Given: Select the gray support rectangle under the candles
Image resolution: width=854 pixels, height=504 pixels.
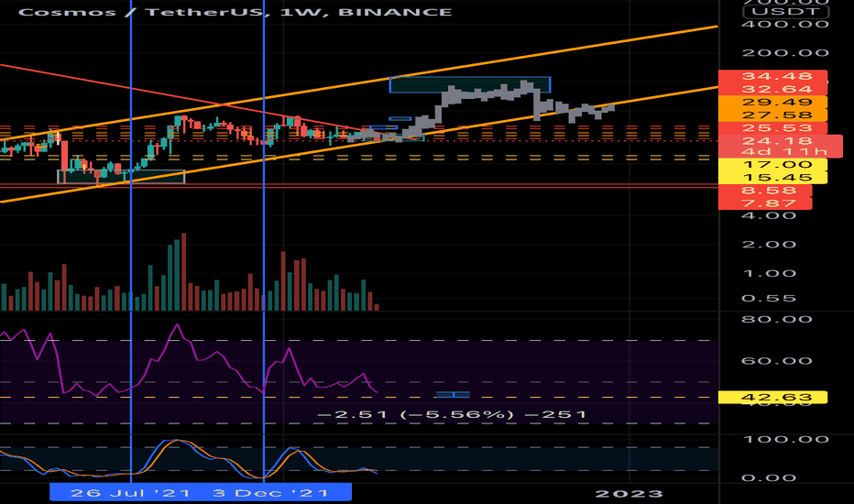Looking at the screenshot, I should 121,177.
